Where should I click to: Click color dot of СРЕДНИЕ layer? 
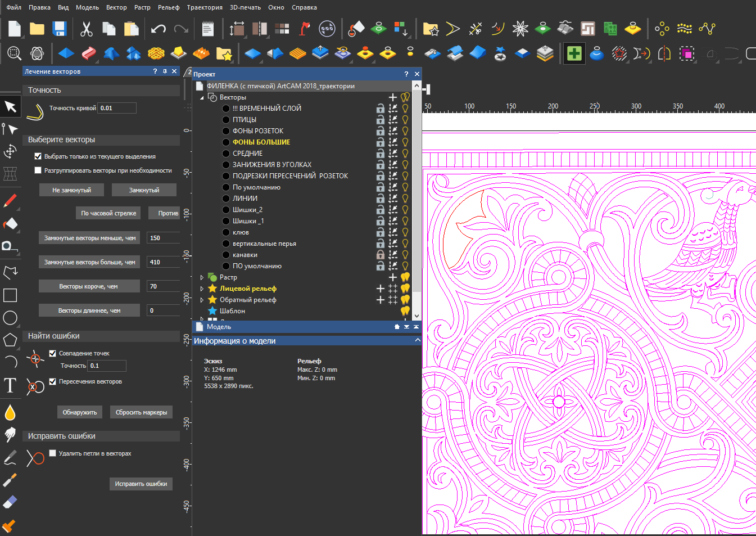coord(226,154)
